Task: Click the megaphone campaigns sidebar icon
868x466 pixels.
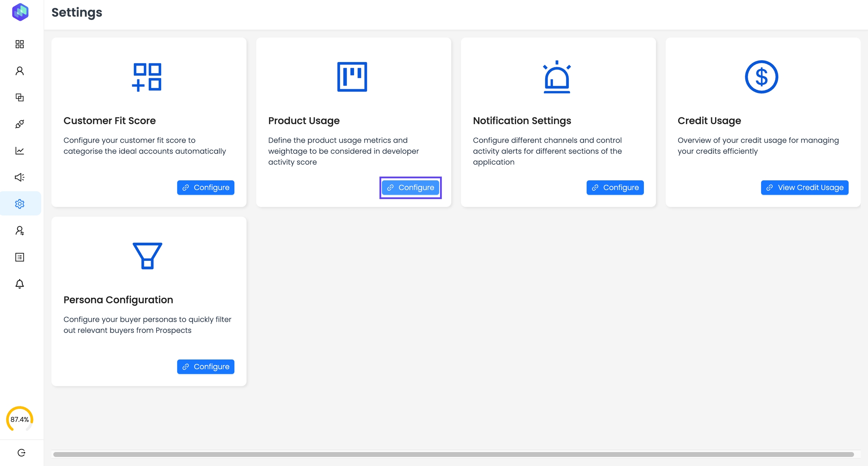Action: 20,177
